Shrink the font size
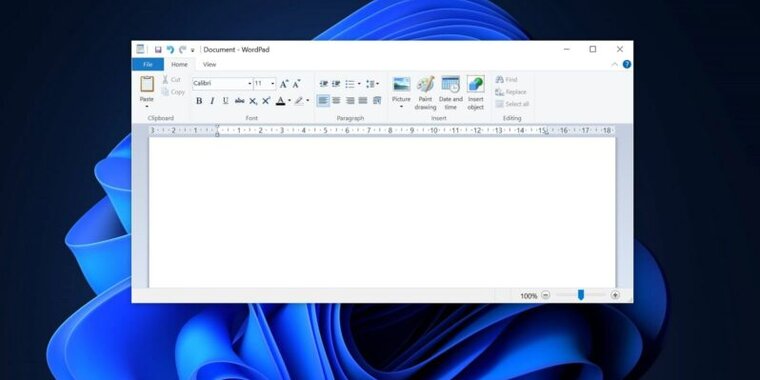The image size is (760, 380). pyautogui.click(x=296, y=84)
